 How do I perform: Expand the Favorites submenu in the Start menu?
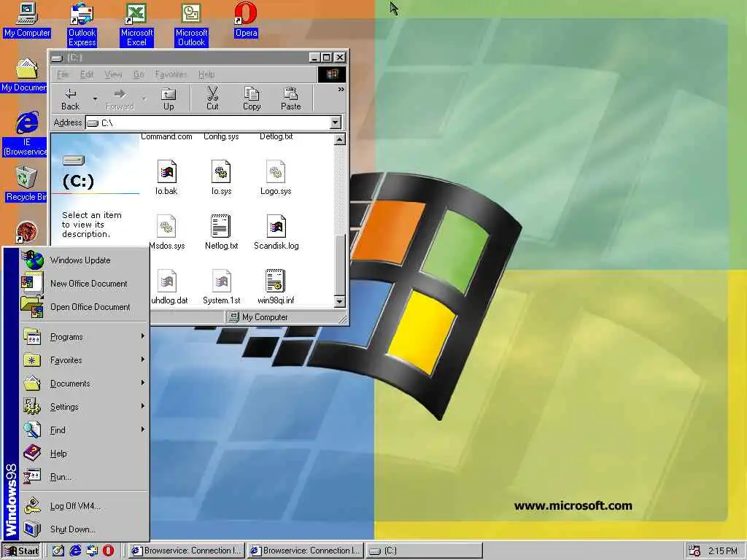[x=84, y=360]
